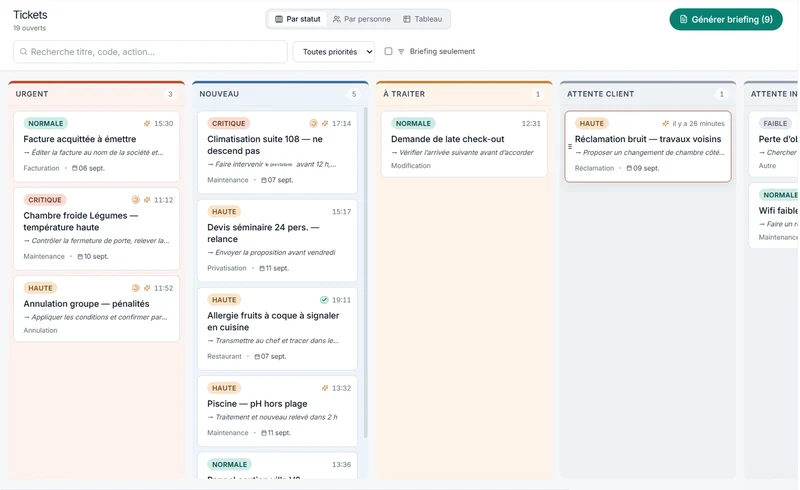800x490 pixels.
Task: Open the Facture acquittée à émettre ticket
Action: click(96, 146)
